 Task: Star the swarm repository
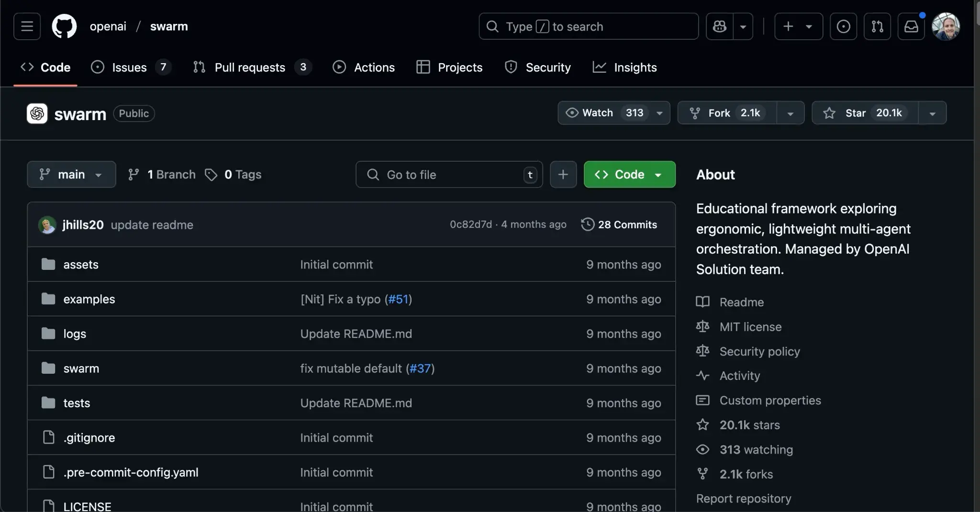click(x=865, y=113)
